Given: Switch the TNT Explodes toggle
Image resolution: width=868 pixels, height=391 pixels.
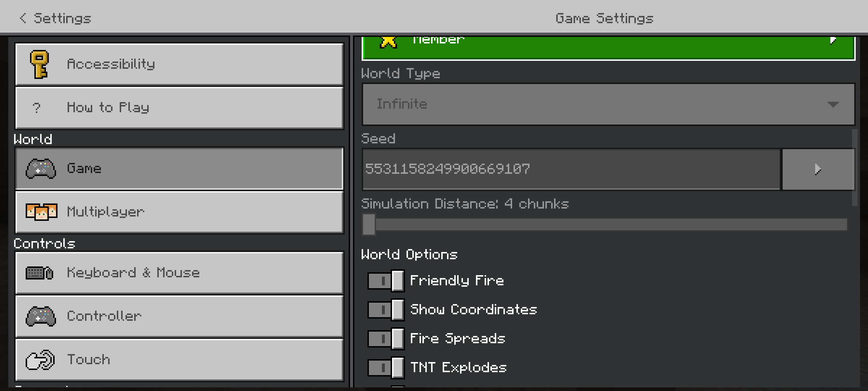Looking at the screenshot, I should tap(386, 367).
